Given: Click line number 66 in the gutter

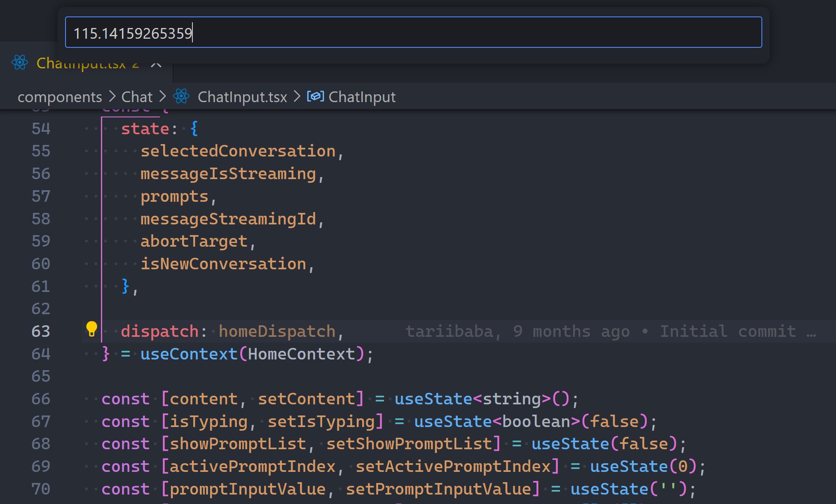Looking at the screenshot, I should pyautogui.click(x=41, y=399).
